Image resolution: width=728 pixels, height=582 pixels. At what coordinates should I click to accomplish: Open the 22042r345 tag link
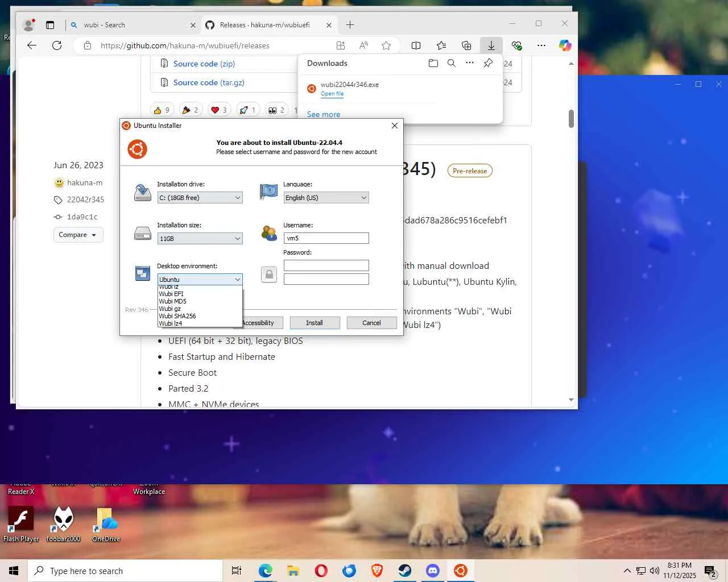point(85,199)
